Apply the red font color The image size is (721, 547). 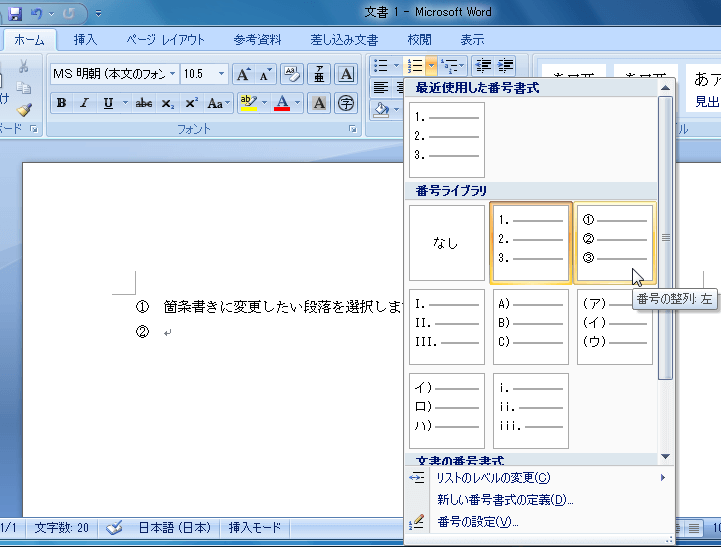tap(282, 103)
